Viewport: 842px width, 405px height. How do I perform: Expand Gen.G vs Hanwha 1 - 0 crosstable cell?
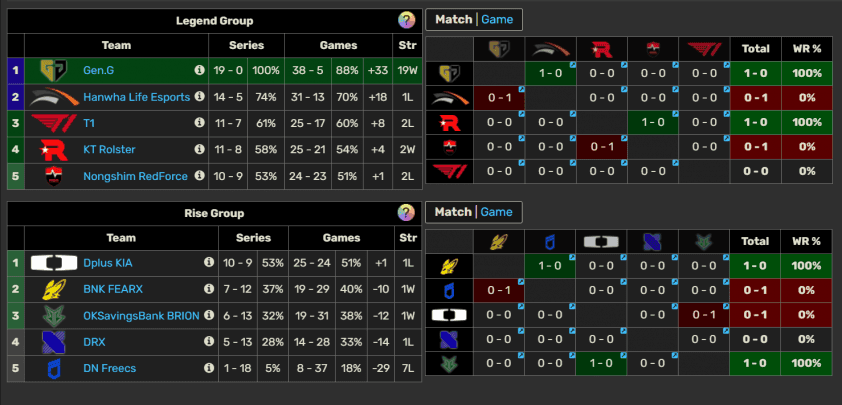pyautogui.click(x=550, y=73)
